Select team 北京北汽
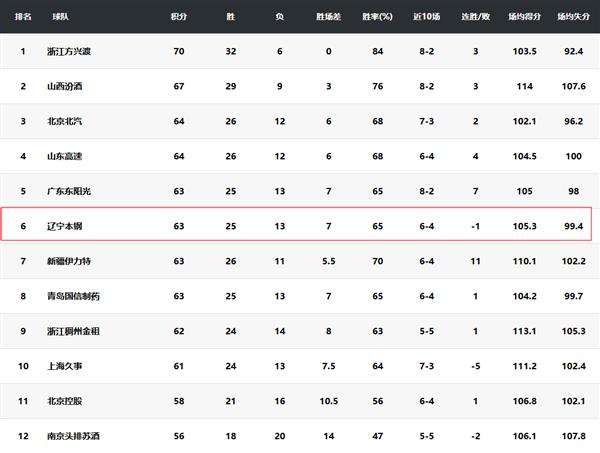 62,121
